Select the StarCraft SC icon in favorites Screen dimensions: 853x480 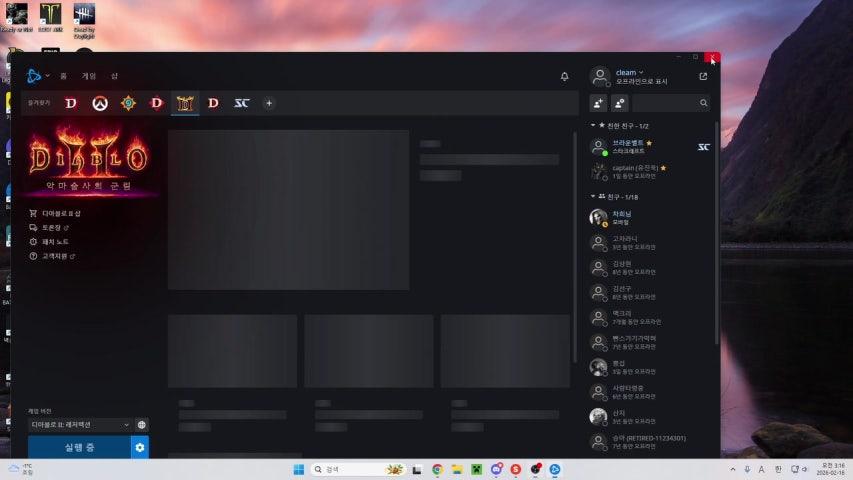[x=242, y=103]
